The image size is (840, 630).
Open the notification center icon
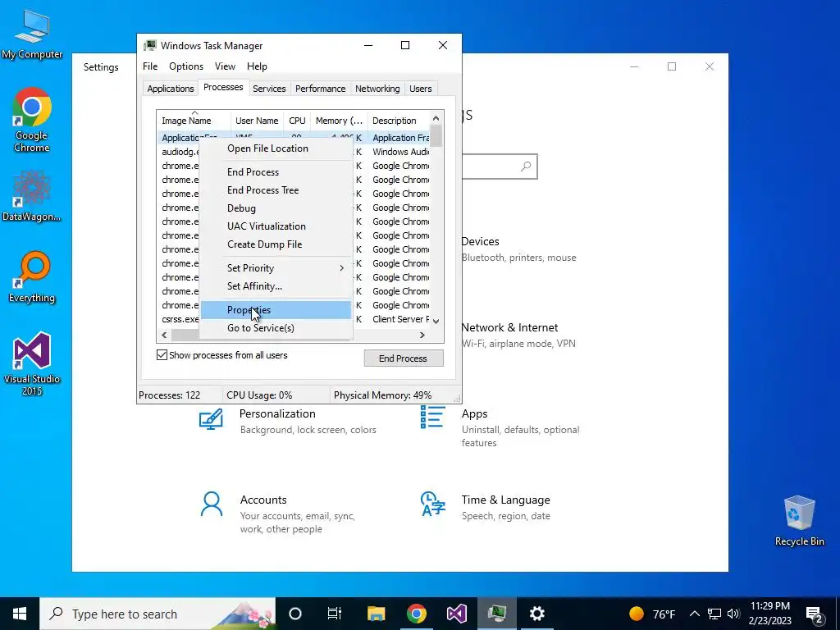814,614
